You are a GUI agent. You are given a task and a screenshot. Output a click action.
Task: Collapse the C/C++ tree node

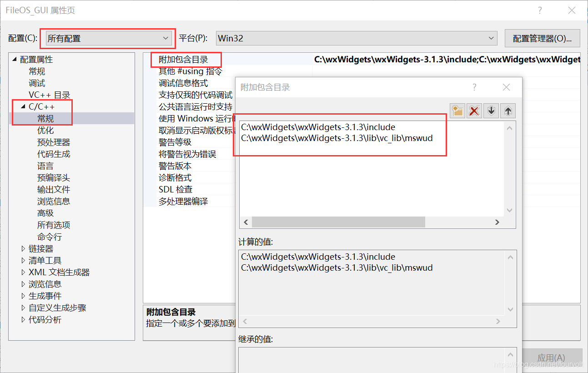pyautogui.click(x=24, y=107)
